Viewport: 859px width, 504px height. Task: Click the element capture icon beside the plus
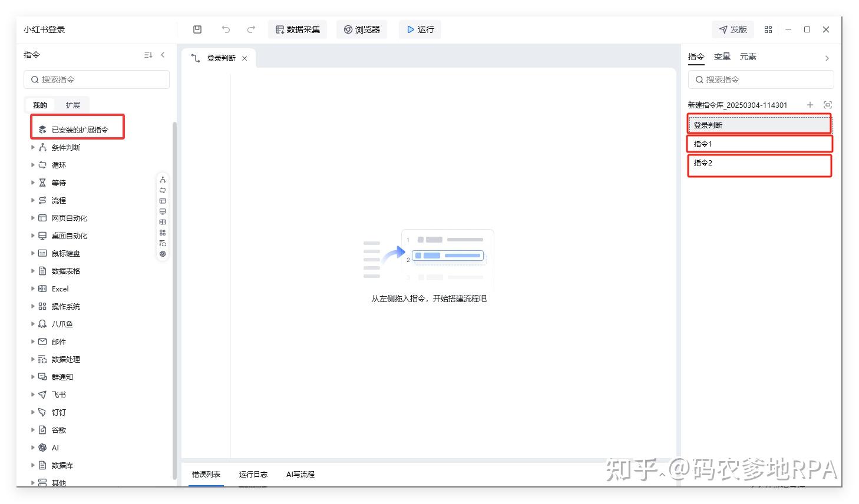pyautogui.click(x=827, y=104)
